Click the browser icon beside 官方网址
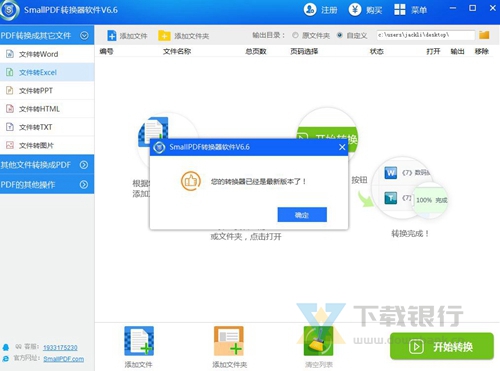The image size is (500, 371). tap(6, 359)
